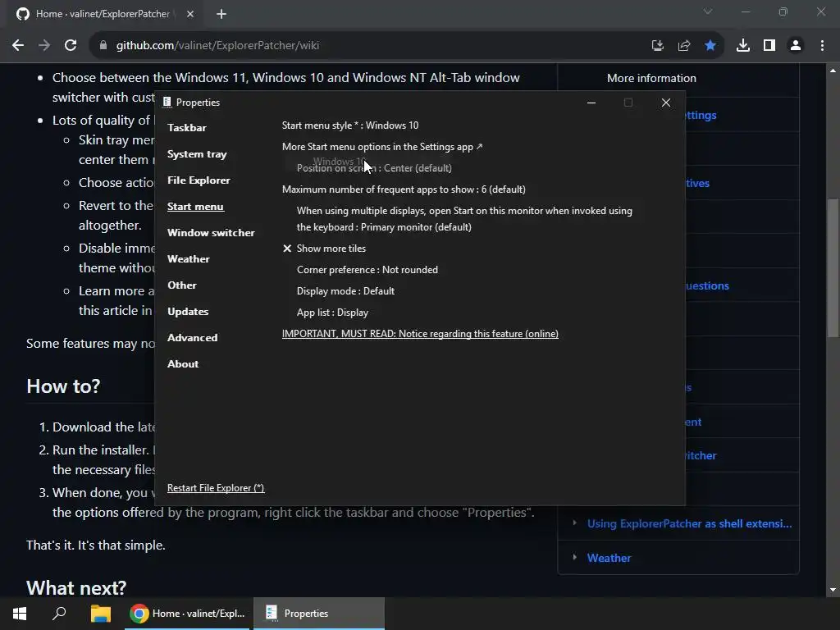Toggle the bookmark star icon

tap(710, 46)
